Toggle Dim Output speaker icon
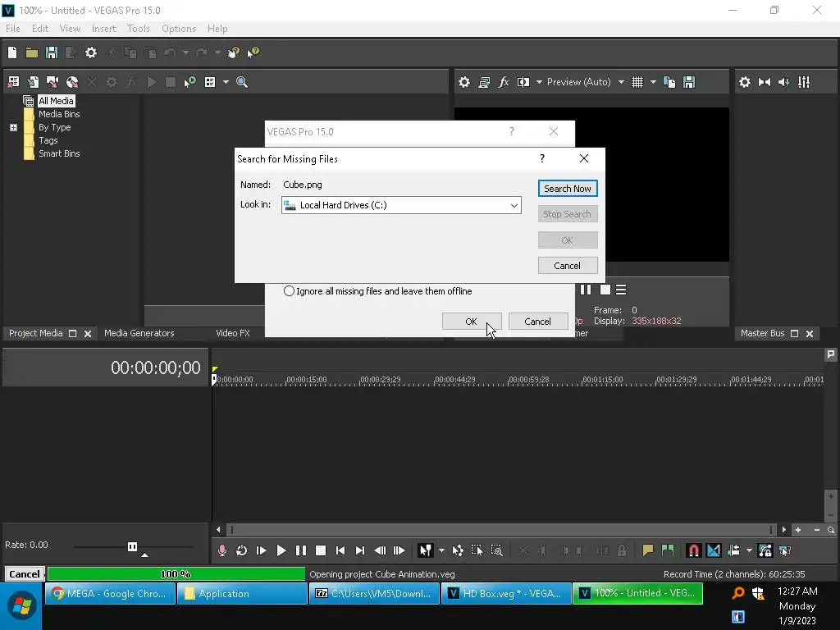 [x=783, y=82]
